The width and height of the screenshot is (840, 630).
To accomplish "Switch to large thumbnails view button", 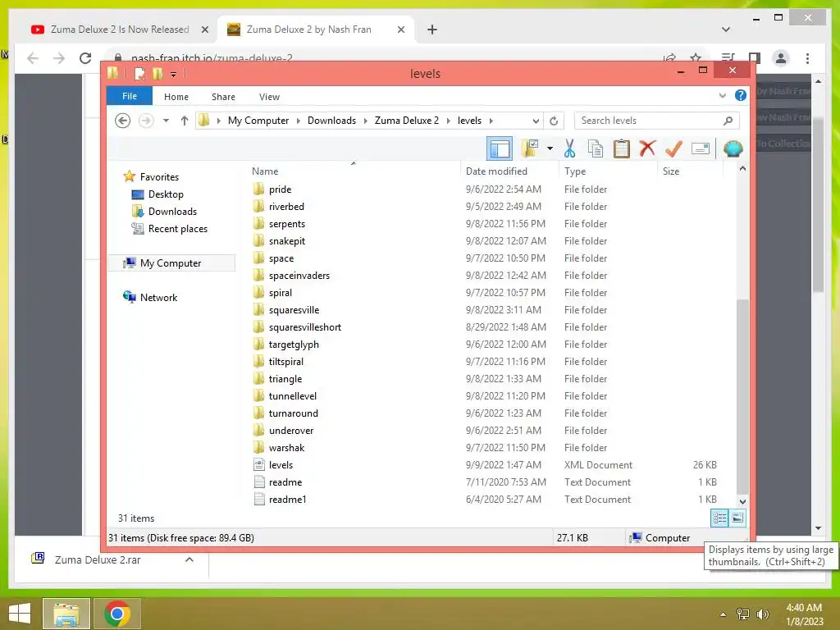I will point(737,518).
